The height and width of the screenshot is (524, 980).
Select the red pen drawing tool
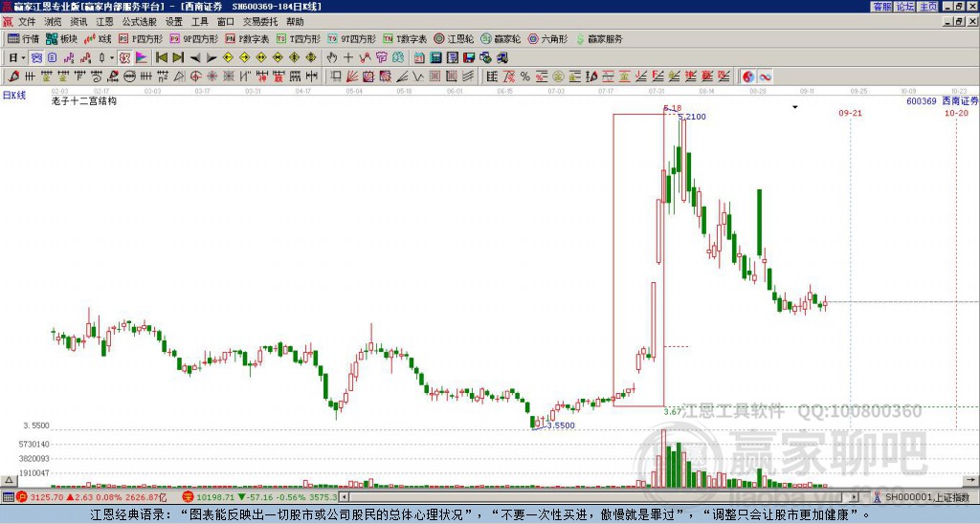pos(13,76)
